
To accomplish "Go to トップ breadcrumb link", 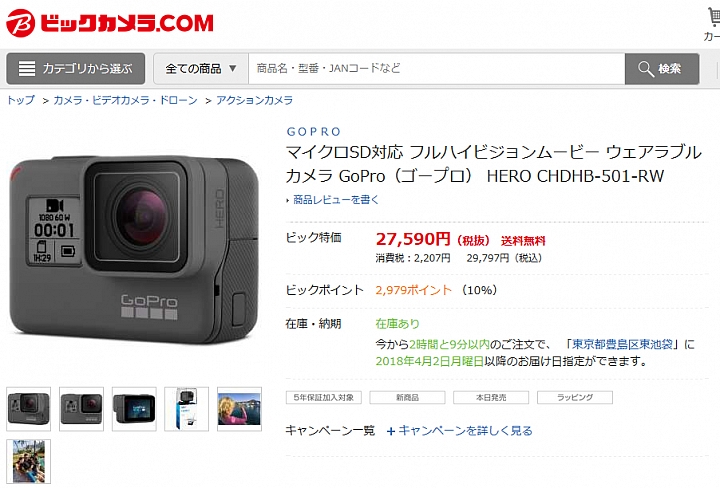I will [x=21, y=100].
